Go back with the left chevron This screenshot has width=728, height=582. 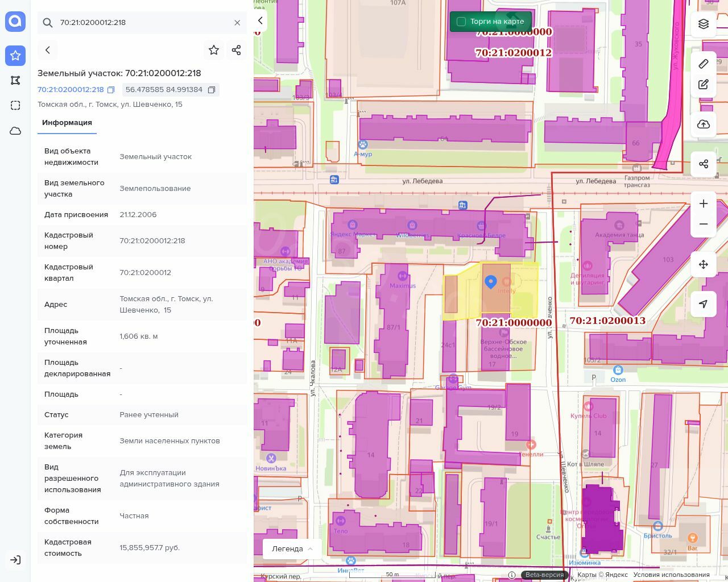(48, 50)
